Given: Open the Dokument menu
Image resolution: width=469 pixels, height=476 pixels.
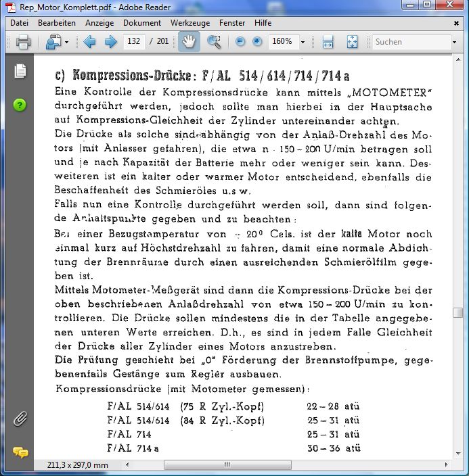Looking at the screenshot, I should point(142,23).
